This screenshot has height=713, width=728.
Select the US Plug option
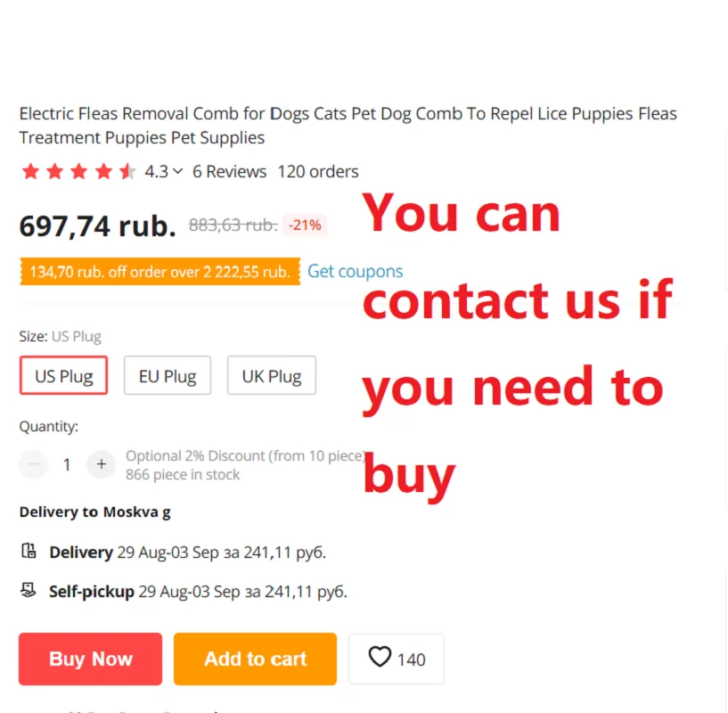[63, 375]
